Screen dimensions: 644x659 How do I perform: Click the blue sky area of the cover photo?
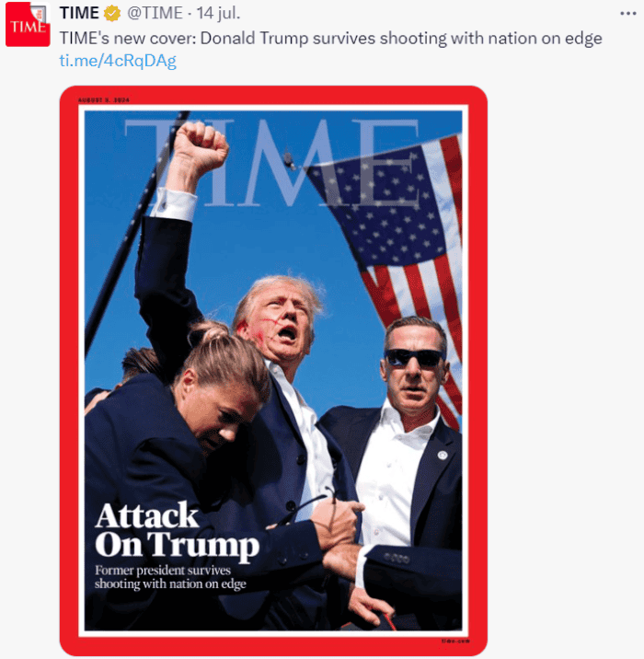click(x=252, y=244)
